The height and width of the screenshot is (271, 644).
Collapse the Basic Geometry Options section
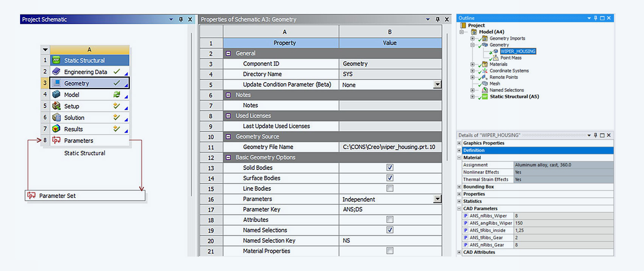pos(228,157)
